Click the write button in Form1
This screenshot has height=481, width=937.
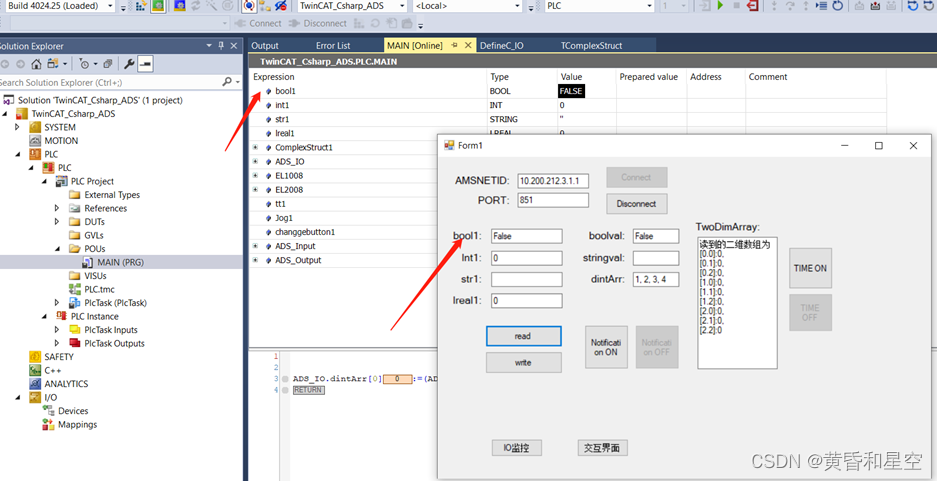pos(523,363)
